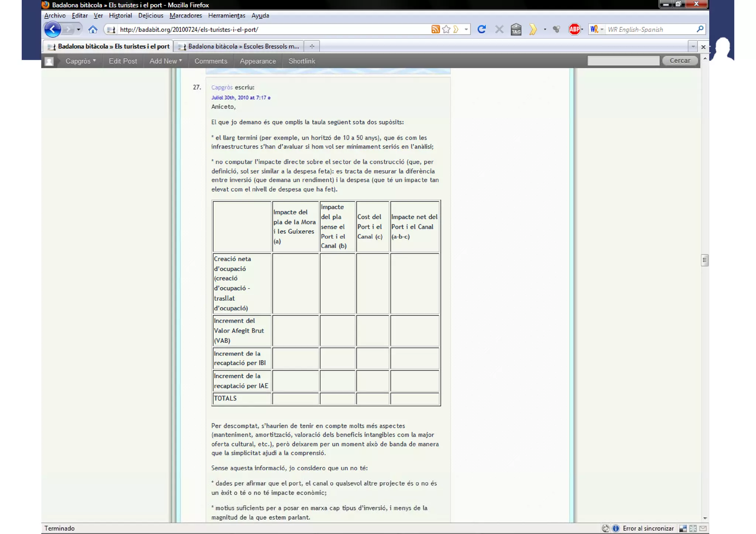Open a new tab with plus button
Image resolution: width=756 pixels, height=534 pixels.
(312, 46)
